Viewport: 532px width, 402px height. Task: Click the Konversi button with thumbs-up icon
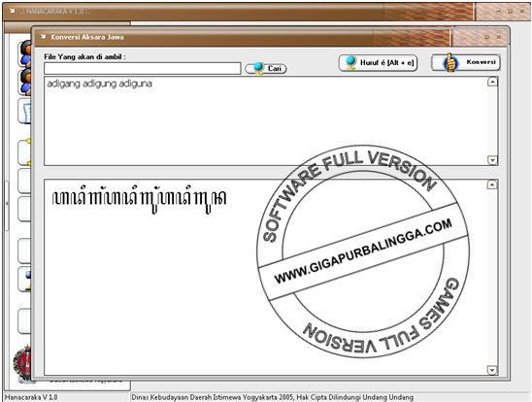[x=466, y=62]
